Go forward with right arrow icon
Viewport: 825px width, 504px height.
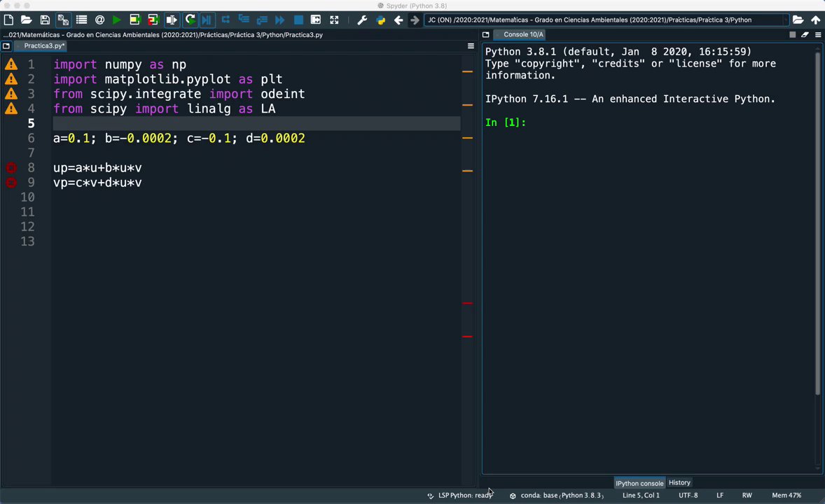(415, 20)
